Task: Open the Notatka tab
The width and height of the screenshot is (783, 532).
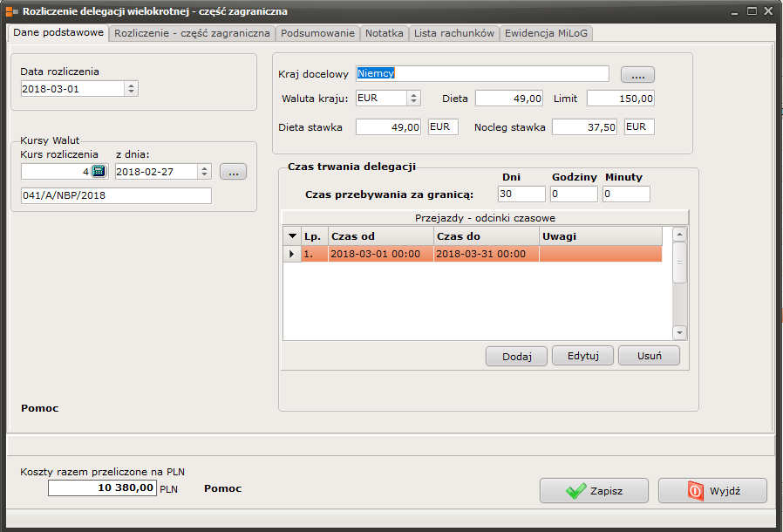Action: pos(384,33)
